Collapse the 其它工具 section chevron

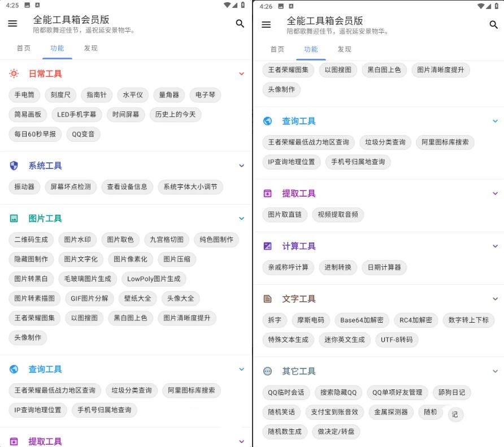495,371
